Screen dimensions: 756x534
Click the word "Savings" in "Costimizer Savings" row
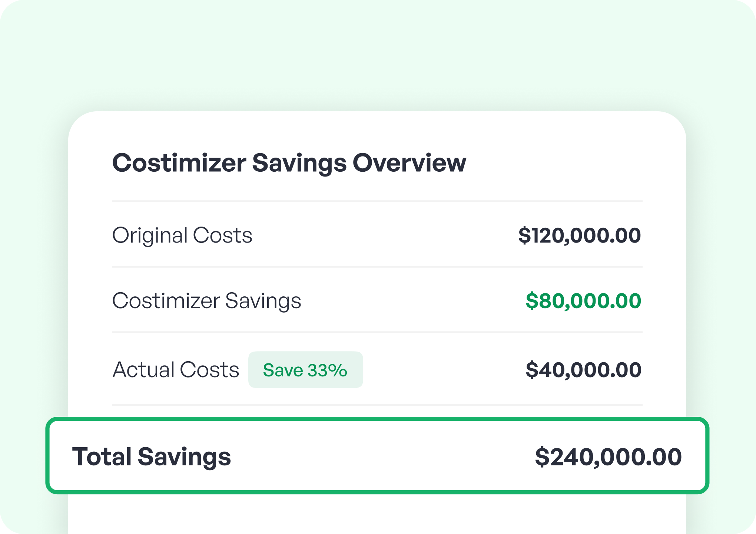tap(263, 301)
